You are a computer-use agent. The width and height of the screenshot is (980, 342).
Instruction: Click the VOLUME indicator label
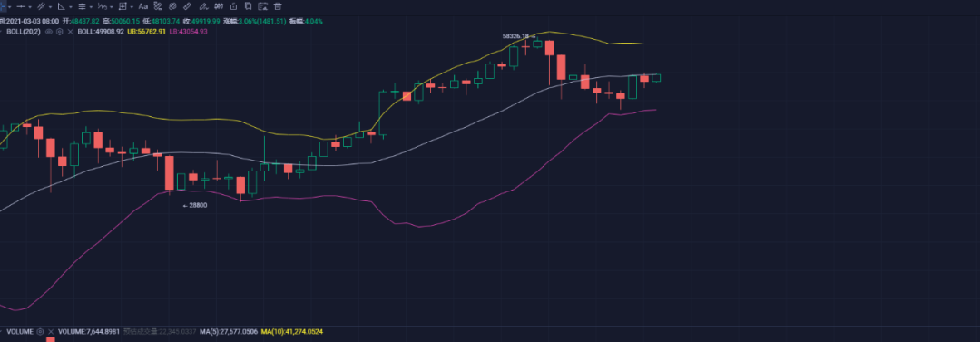point(20,331)
